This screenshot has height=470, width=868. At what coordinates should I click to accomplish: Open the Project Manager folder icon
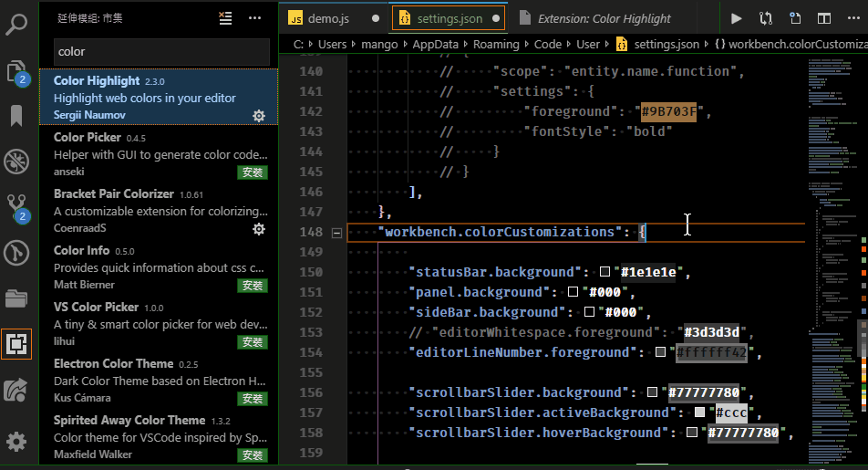[x=16, y=298]
